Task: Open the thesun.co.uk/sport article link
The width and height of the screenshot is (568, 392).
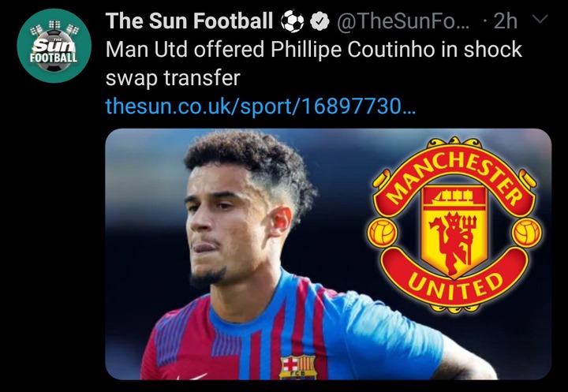Action: pos(260,106)
